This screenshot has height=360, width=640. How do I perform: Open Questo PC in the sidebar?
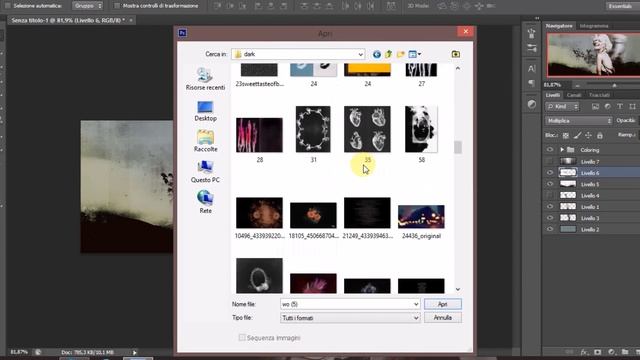tap(205, 172)
